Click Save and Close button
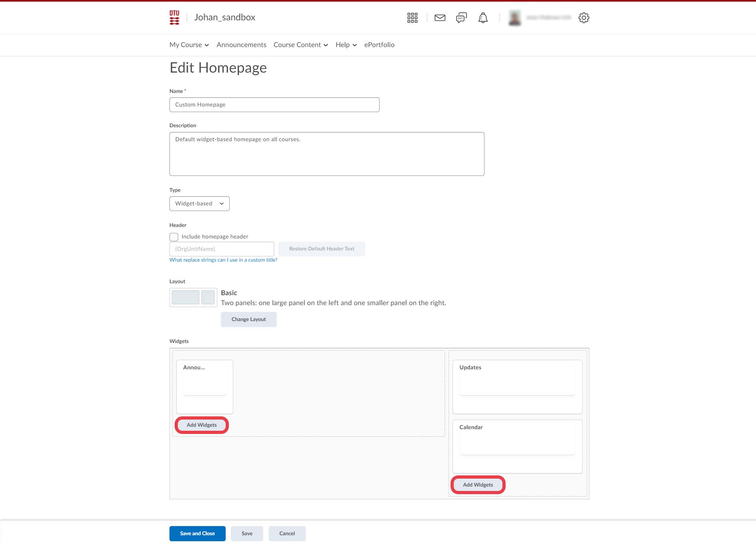 [x=197, y=533]
